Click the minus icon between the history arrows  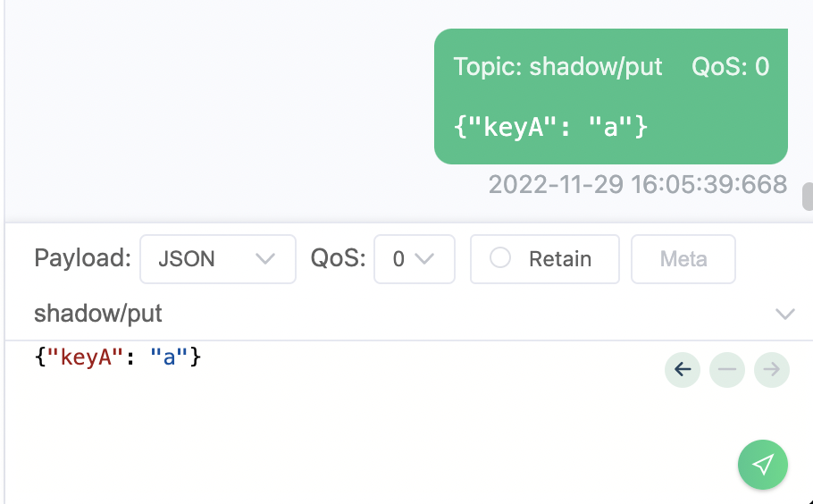pyautogui.click(x=727, y=370)
